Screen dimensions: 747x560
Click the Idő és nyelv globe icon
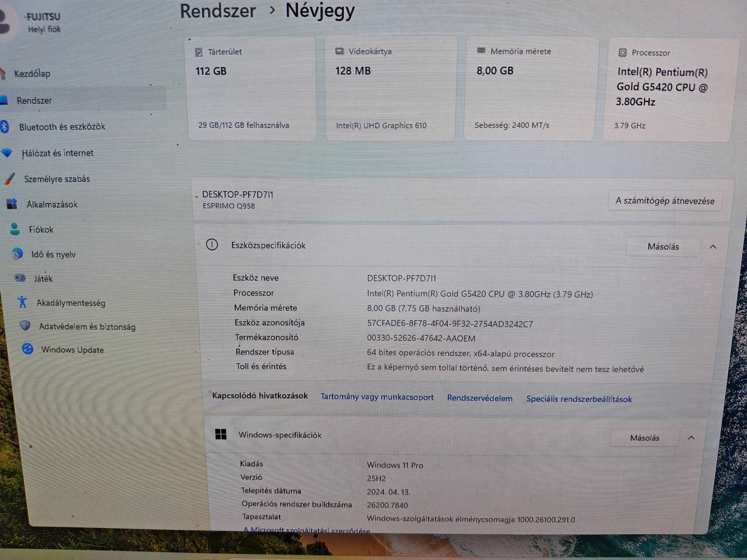point(17,254)
